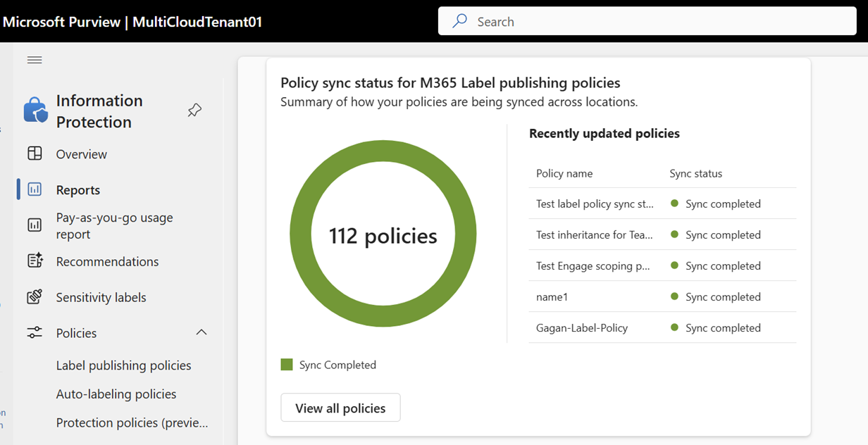This screenshot has width=868, height=445.
Task: Click the Sync Completed legend label
Action: click(x=337, y=365)
